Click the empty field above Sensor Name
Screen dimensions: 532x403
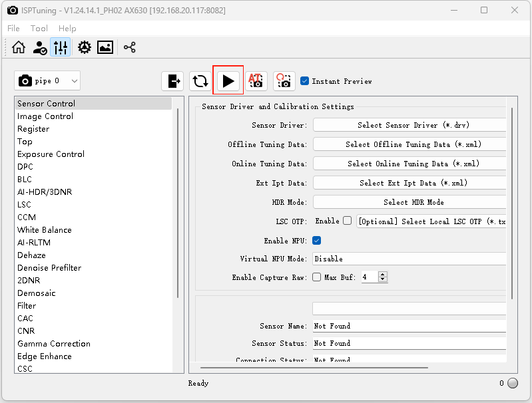coord(409,309)
